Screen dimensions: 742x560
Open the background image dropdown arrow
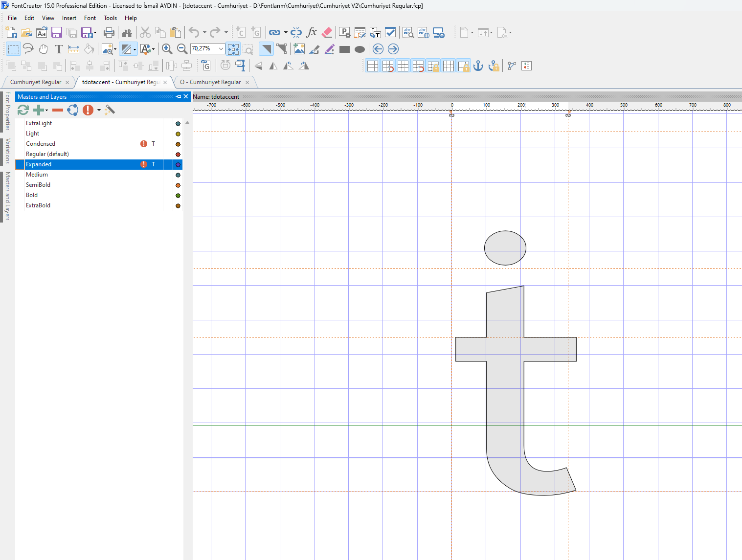[115, 49]
